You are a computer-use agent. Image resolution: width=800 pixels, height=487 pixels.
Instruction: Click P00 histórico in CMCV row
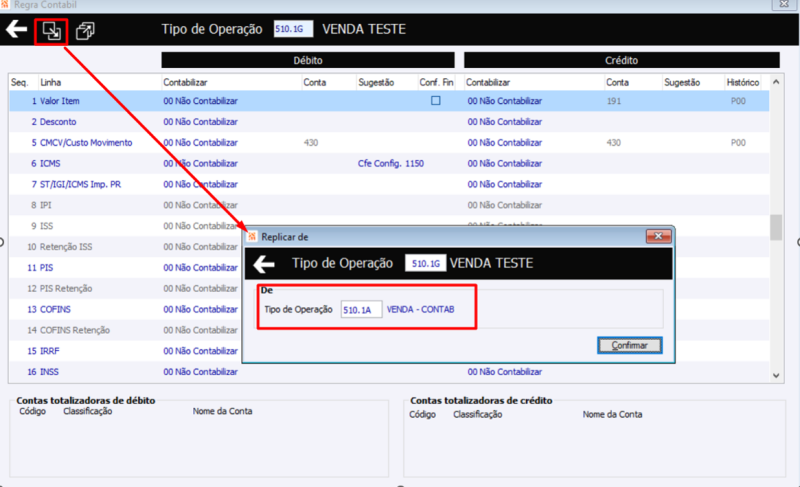point(738,143)
